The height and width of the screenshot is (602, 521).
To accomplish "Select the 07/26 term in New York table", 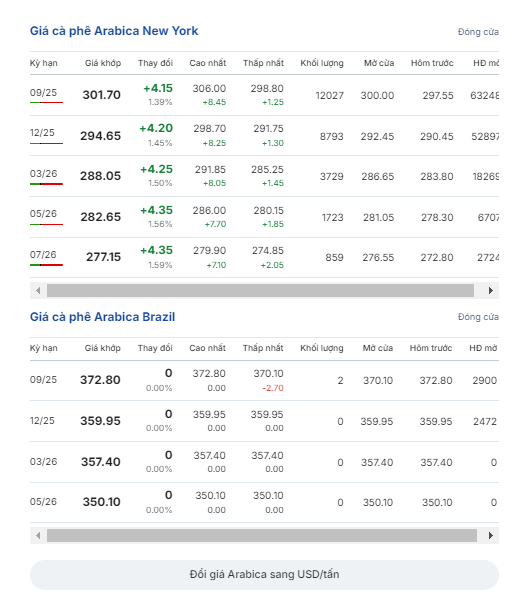I will tap(43, 255).
